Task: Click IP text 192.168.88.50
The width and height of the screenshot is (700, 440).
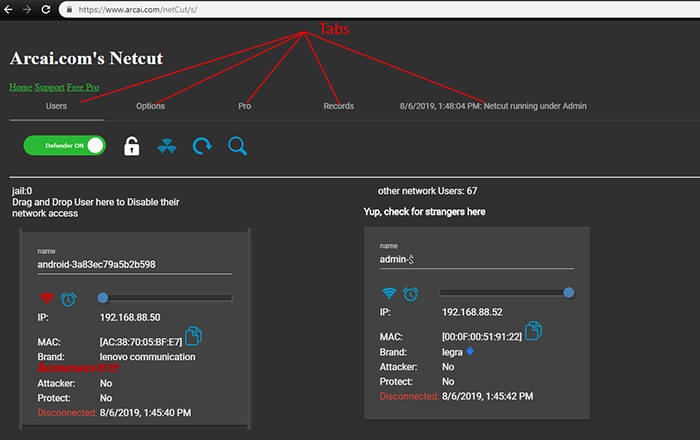Action: 130,317
